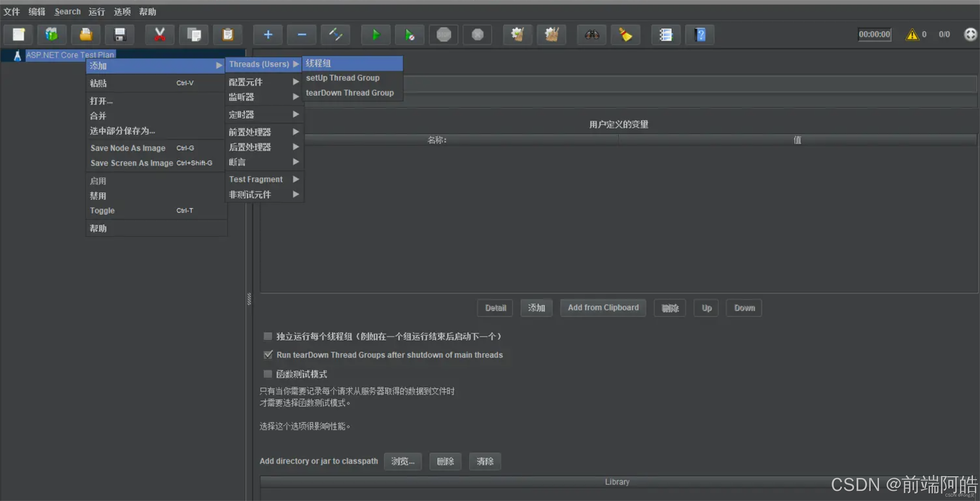Image resolution: width=980 pixels, height=501 pixels.
Task: Click the Save disk toolbar icon
Action: [x=120, y=35]
